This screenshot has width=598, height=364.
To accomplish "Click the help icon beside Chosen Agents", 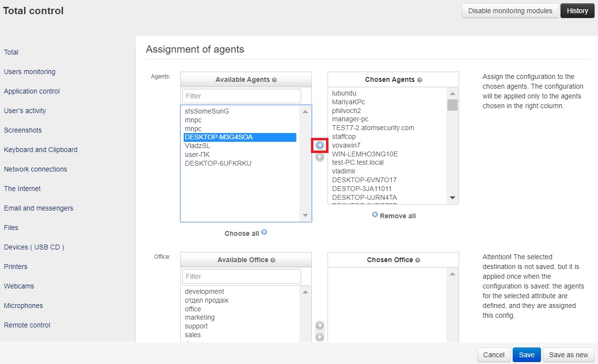I will [420, 80].
